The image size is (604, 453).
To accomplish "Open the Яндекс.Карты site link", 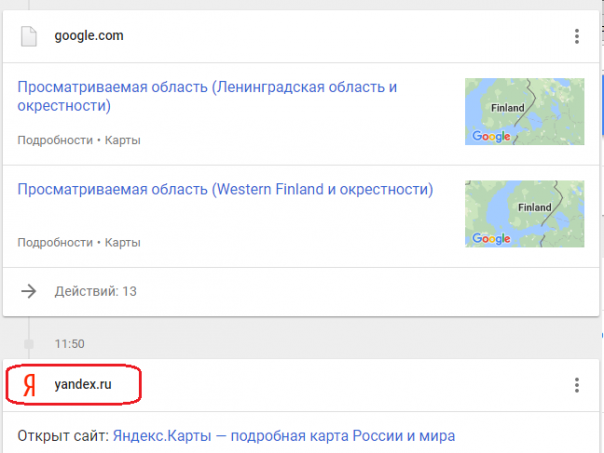I will click(283, 436).
